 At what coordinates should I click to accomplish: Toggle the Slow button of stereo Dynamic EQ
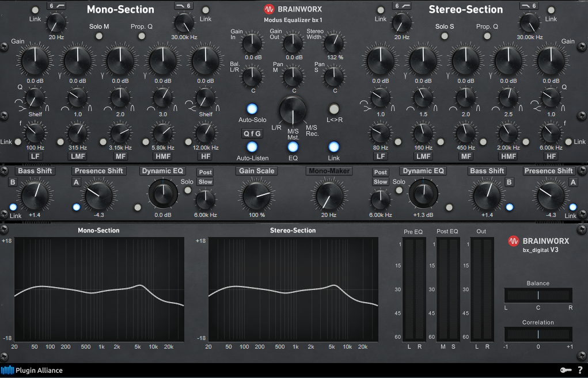pyautogui.click(x=380, y=182)
